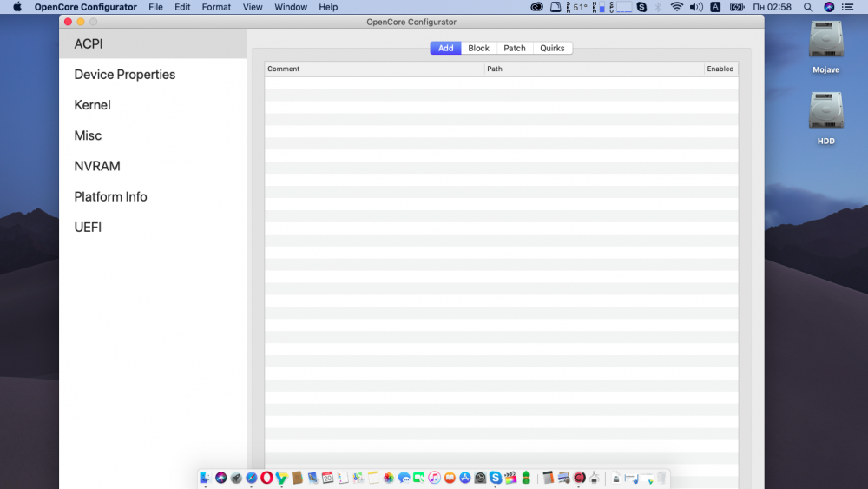Click the 51° temperature monitor
Viewport: 868px width, 489px height.
[576, 7]
